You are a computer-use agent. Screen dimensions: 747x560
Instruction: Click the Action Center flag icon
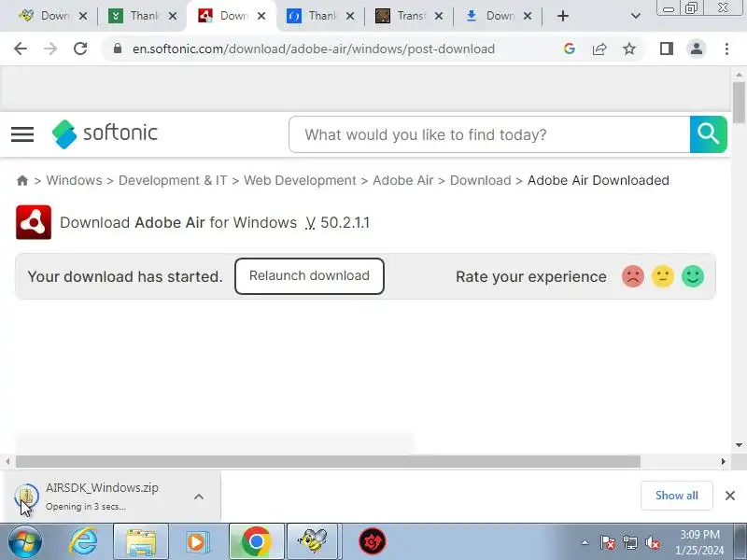[x=608, y=542]
